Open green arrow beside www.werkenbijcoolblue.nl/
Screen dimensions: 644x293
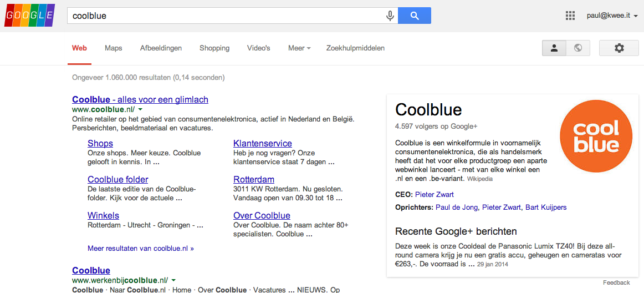point(173,280)
